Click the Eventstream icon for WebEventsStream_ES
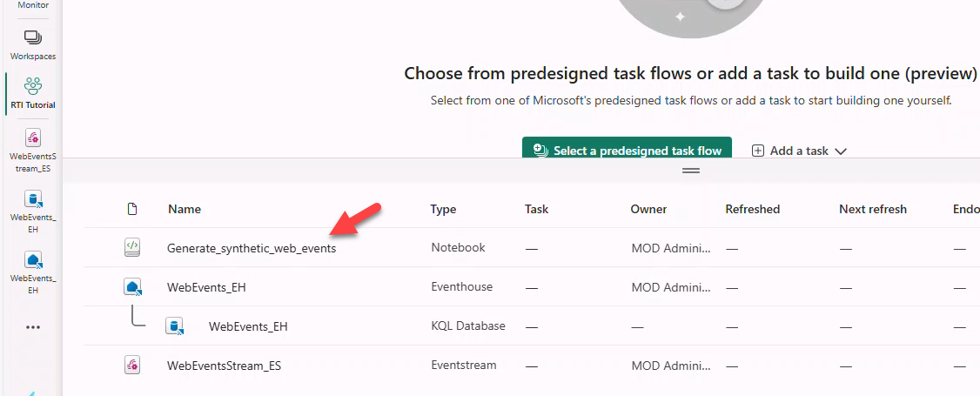980x396 pixels. [131, 366]
